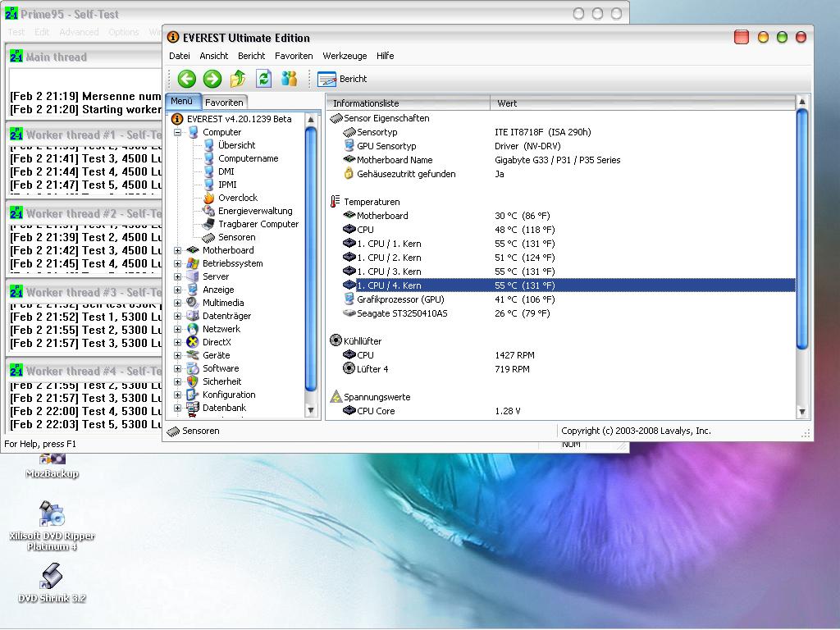Expand the DirectX tree node
This screenshot has height=630, width=840.
[177, 342]
